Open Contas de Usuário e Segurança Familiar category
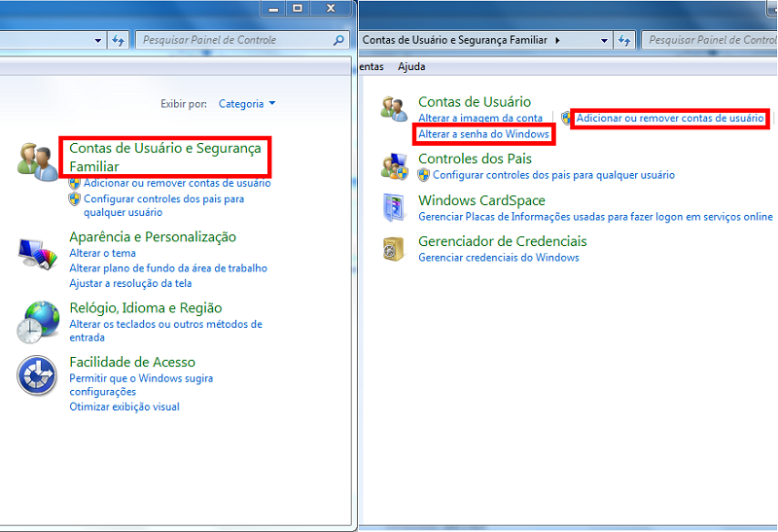 tap(164, 158)
